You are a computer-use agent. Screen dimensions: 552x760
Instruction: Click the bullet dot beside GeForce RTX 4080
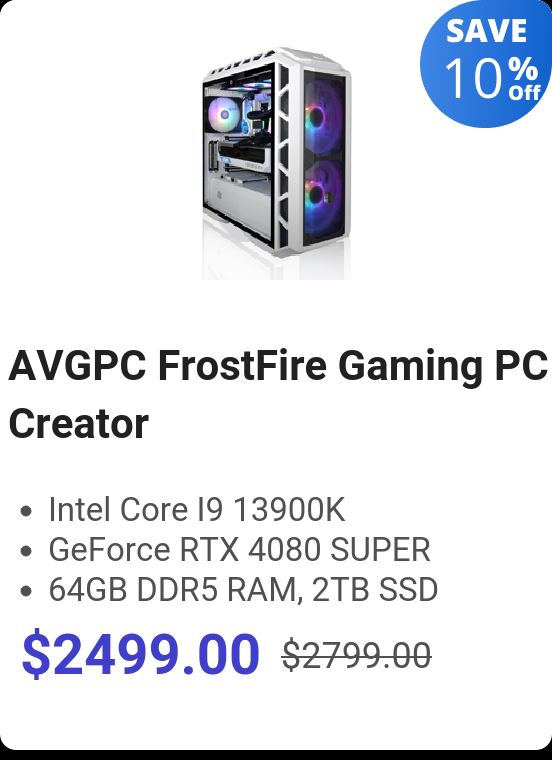click(x=27, y=551)
